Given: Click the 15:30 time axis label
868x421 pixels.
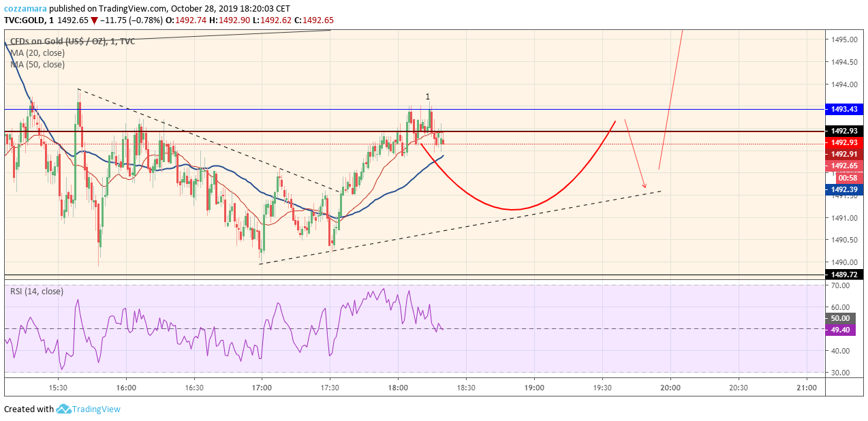Looking at the screenshot, I should click(58, 388).
